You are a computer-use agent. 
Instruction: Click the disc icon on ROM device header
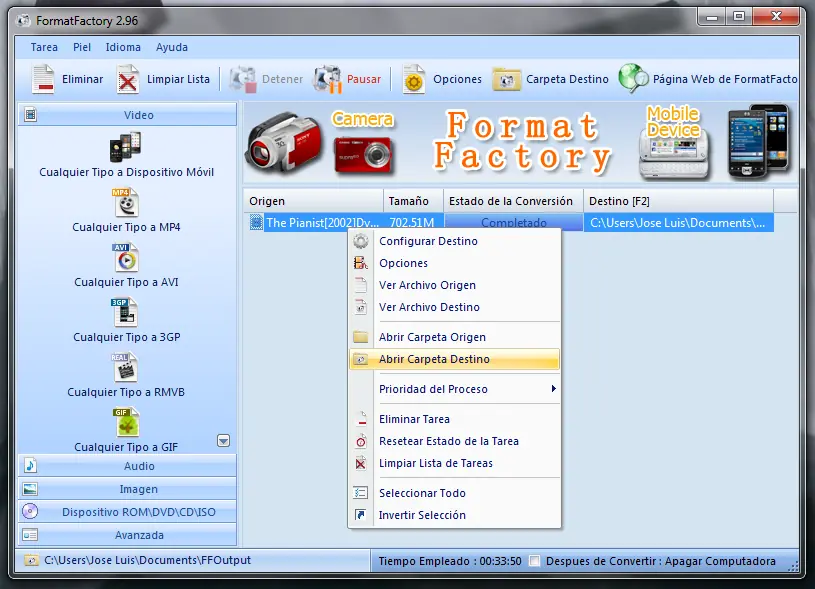pos(30,512)
